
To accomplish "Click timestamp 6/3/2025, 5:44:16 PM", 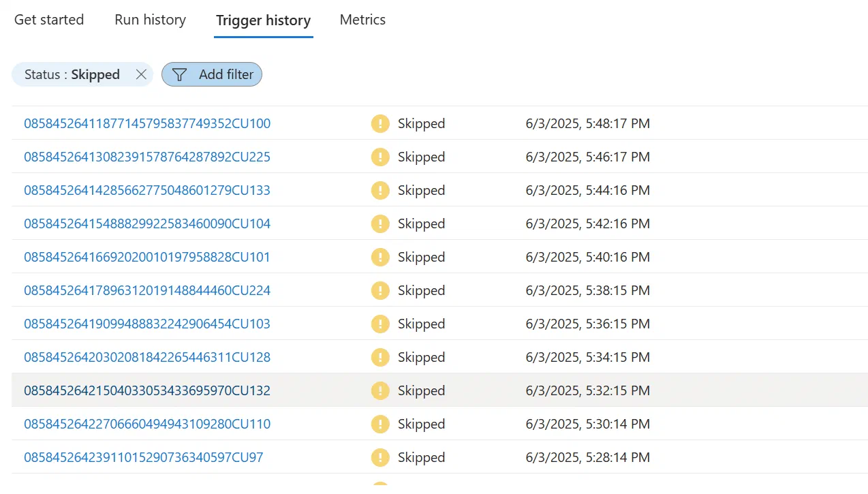I will pos(588,190).
